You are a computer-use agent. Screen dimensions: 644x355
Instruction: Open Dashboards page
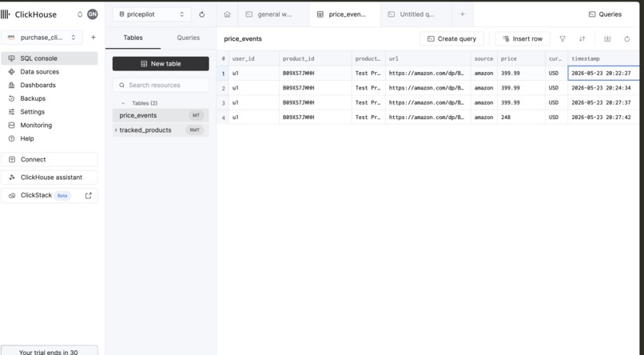pos(50,85)
